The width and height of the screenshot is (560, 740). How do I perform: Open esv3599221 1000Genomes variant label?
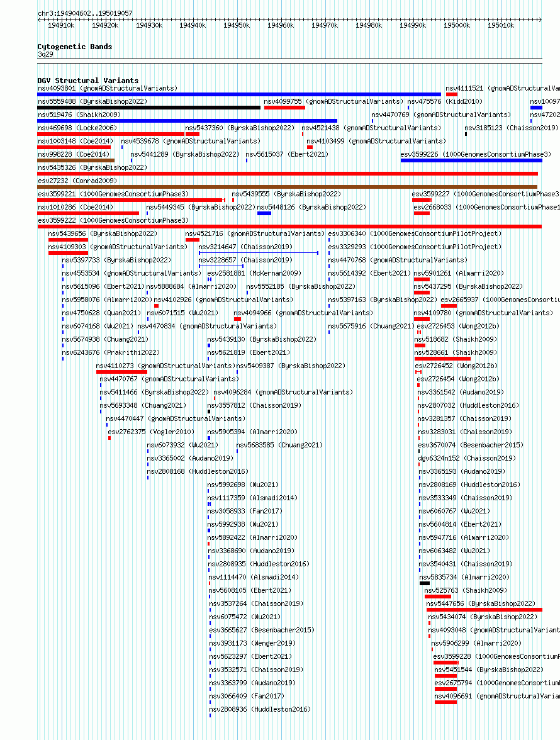(113, 194)
